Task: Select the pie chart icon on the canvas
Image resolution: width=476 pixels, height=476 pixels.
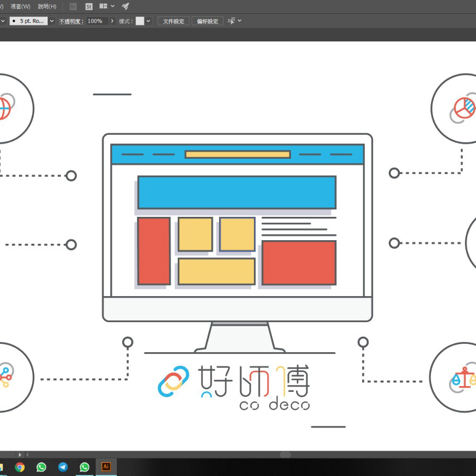Action: pos(464,107)
